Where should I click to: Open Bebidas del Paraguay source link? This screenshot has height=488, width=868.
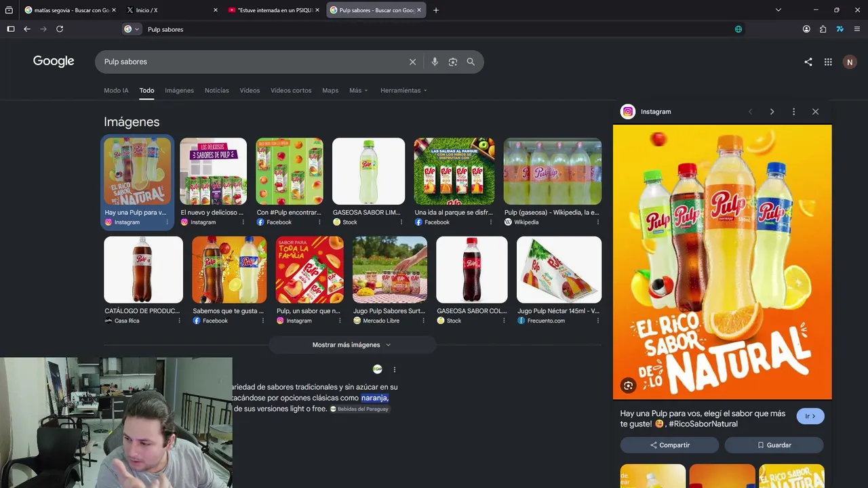359,409
